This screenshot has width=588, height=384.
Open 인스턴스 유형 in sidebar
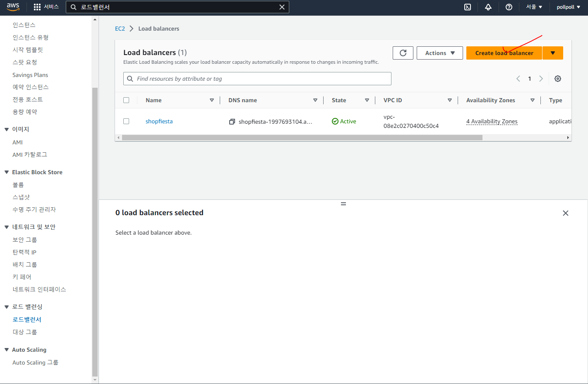click(x=31, y=37)
